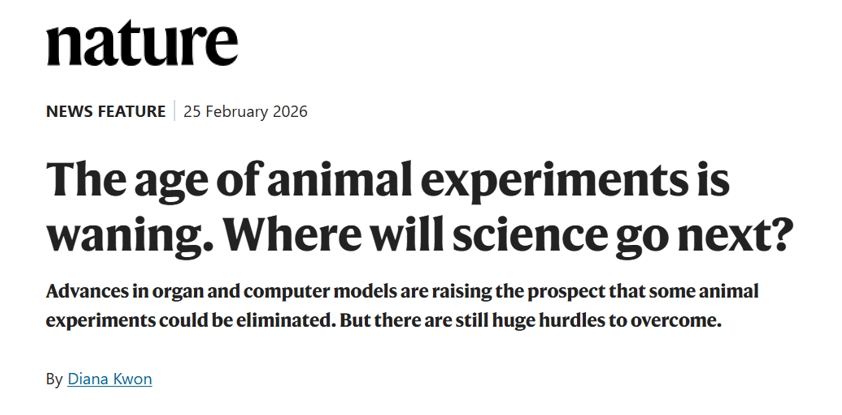The image size is (842, 415).
Task: Click the word "Where" in the headline
Action: [293, 236]
